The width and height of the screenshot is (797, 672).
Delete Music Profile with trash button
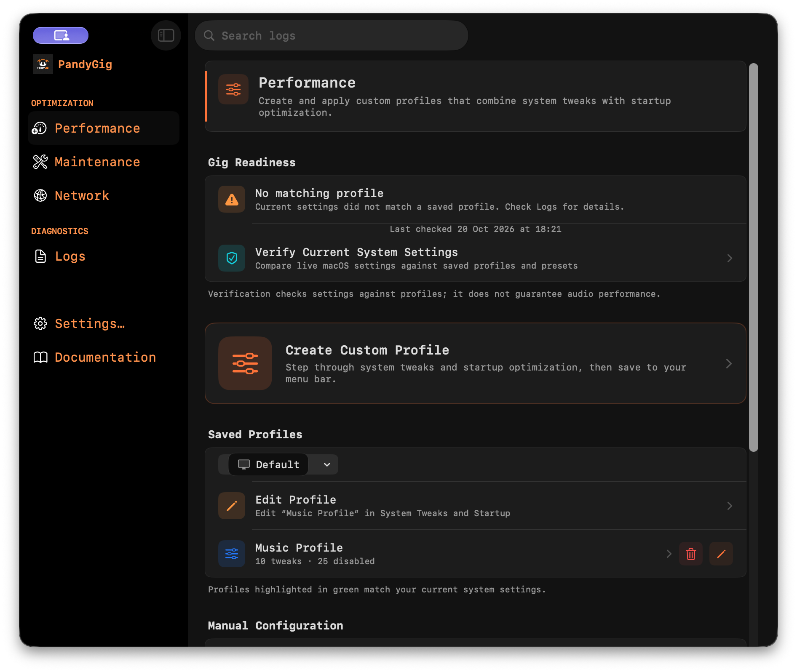691,554
